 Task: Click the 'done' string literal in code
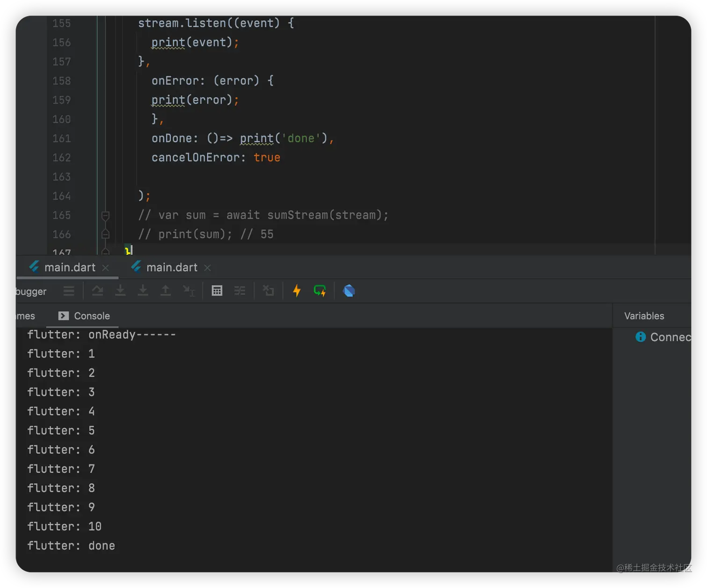click(x=301, y=138)
